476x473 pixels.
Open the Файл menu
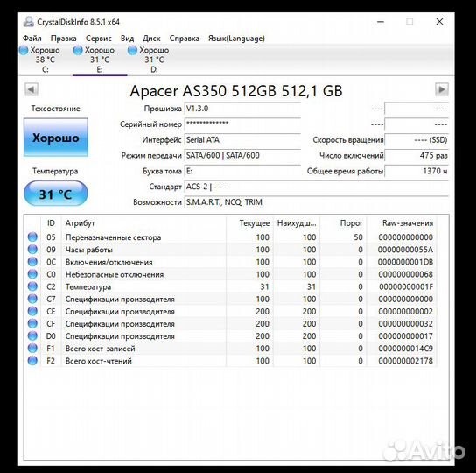(x=31, y=39)
